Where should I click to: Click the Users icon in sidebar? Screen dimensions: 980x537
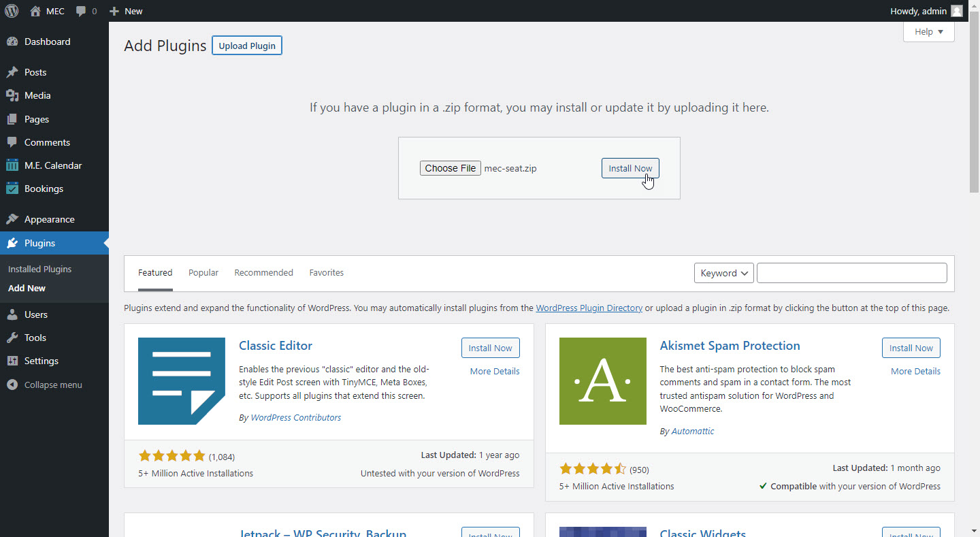tap(12, 314)
